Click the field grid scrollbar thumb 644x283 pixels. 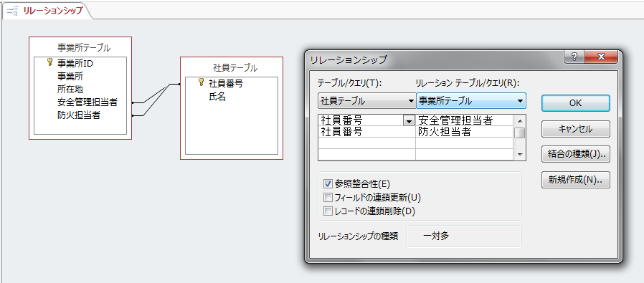(520, 133)
